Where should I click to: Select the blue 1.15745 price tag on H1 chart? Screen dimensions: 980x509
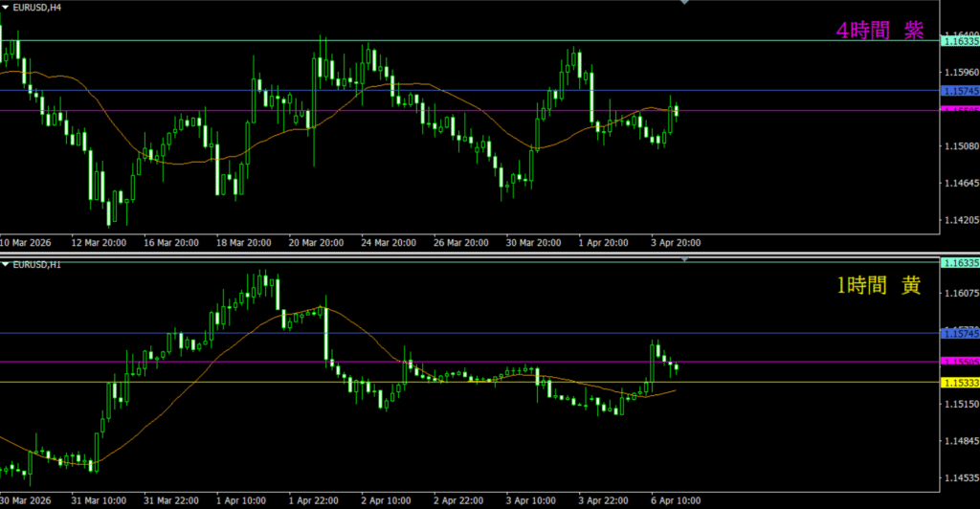tap(960, 333)
